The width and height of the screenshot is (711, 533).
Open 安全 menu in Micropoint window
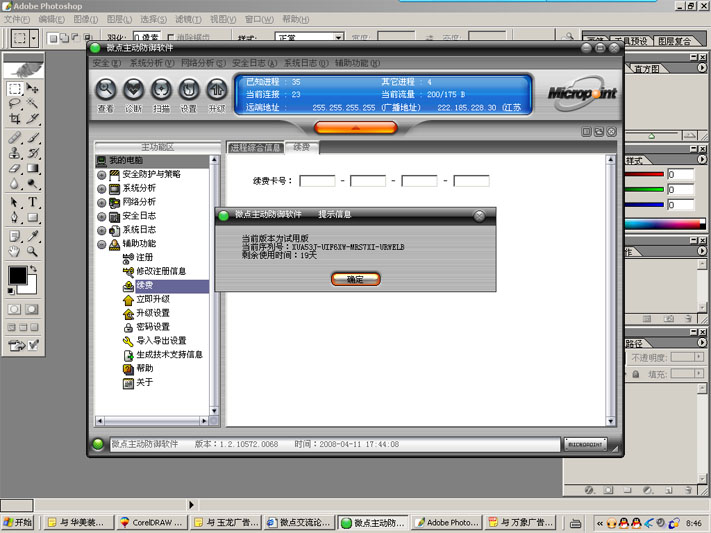point(107,63)
